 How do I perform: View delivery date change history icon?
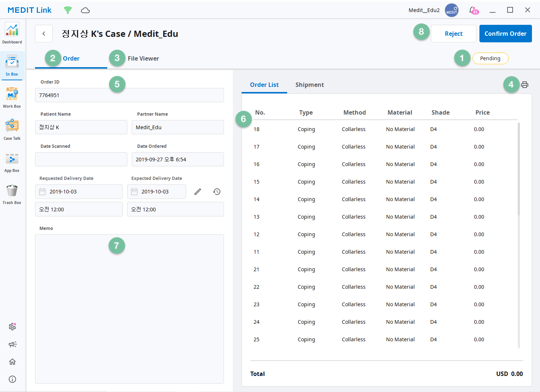[x=217, y=192]
